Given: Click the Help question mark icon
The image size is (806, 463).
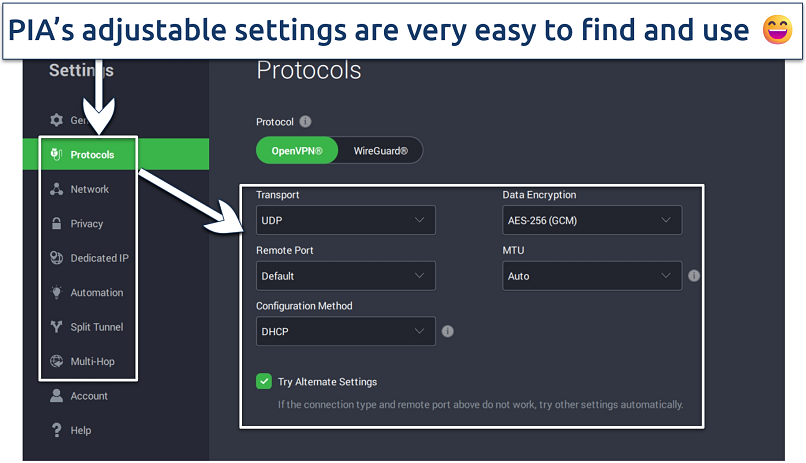Looking at the screenshot, I should [x=56, y=430].
